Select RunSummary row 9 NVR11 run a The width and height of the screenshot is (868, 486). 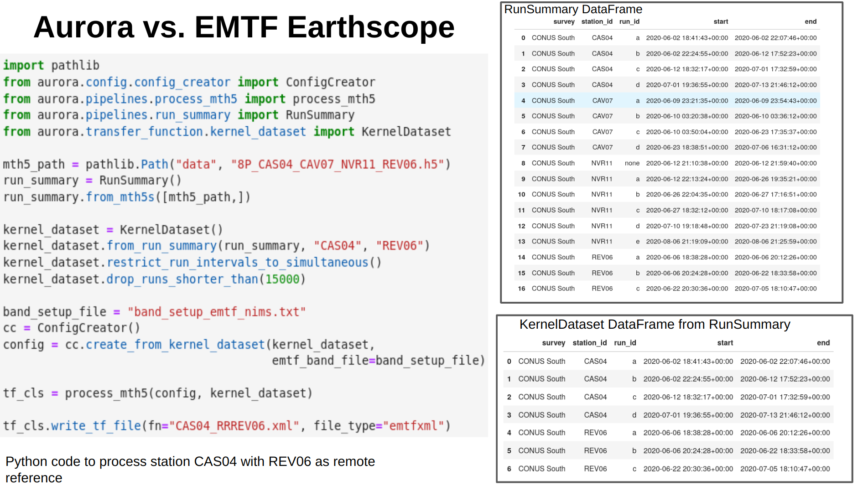[x=667, y=179]
